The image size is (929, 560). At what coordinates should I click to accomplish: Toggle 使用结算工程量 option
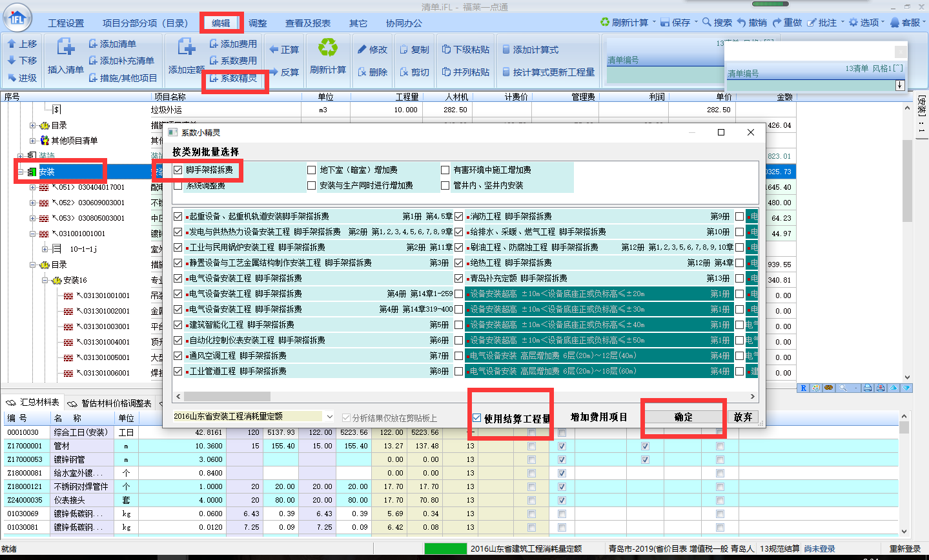[x=476, y=417]
